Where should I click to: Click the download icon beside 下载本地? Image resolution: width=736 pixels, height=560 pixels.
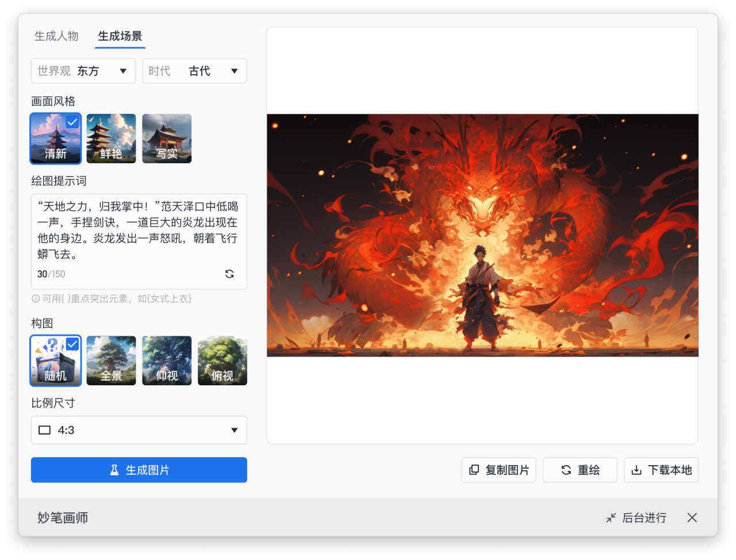coord(637,470)
